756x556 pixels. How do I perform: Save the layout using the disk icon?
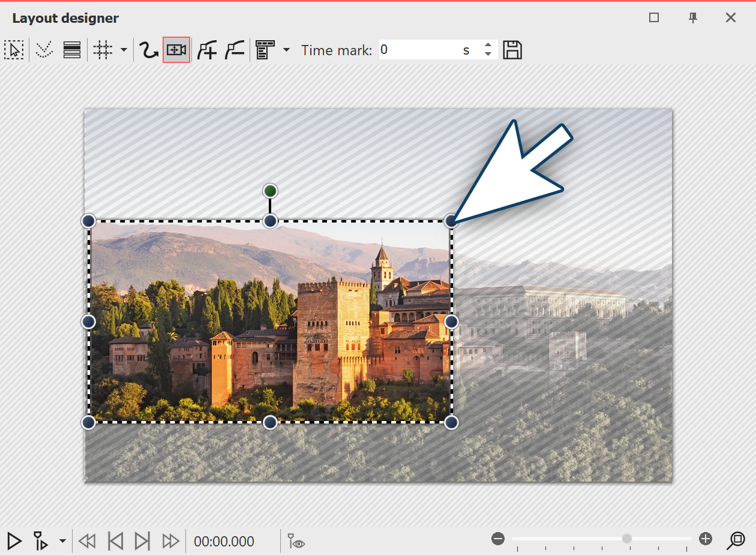[513, 50]
